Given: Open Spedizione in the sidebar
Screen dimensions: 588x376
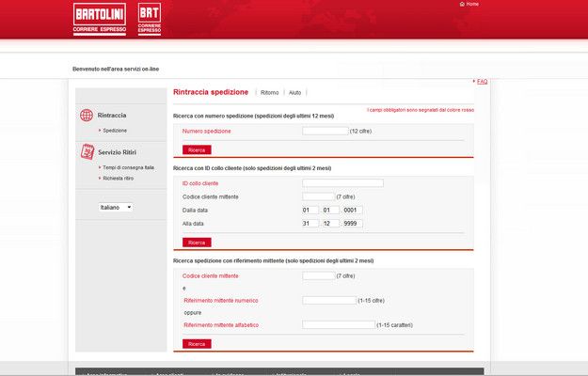Looking at the screenshot, I should [x=115, y=131].
